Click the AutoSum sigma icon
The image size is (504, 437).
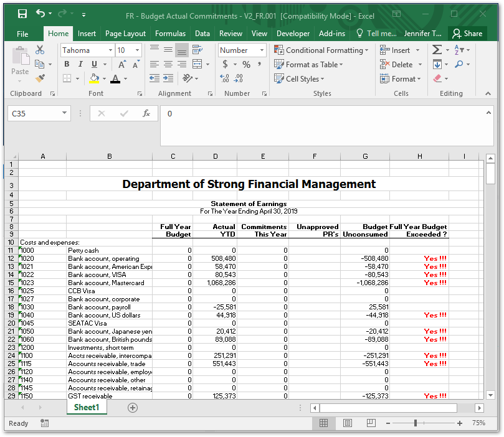tap(437, 50)
